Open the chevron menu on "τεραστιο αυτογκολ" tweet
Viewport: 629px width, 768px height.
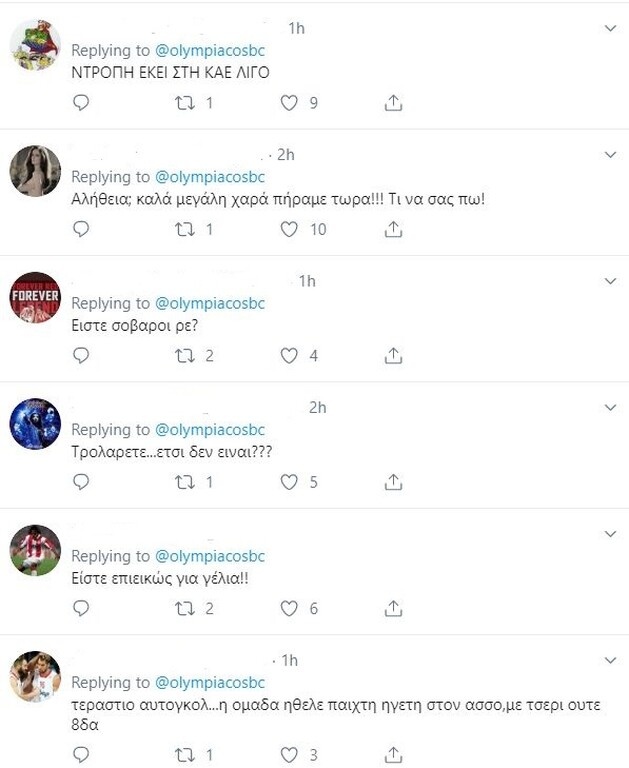tap(611, 660)
